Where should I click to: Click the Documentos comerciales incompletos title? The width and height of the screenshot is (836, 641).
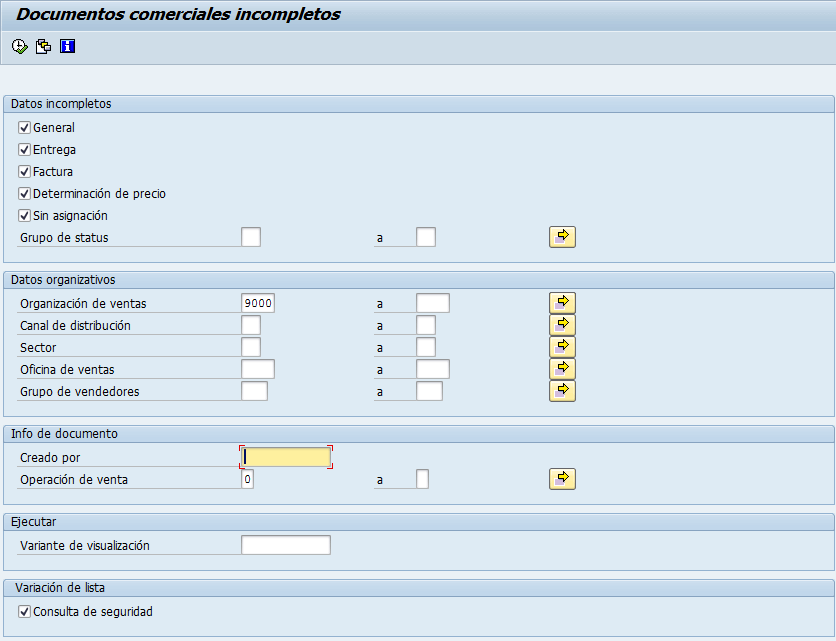pos(178,14)
